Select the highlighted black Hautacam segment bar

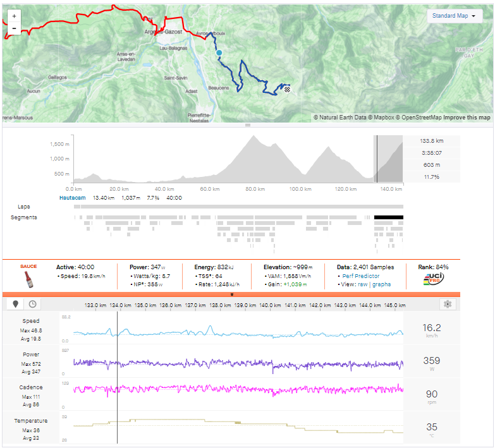coord(388,217)
